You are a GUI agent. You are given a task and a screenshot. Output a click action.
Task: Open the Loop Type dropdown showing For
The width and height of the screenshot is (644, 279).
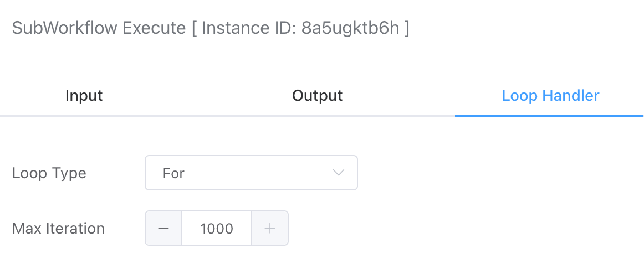tap(251, 173)
